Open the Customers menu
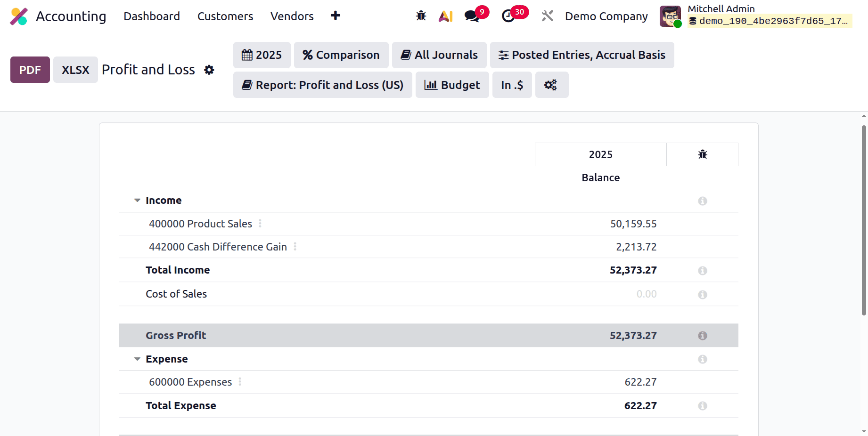Viewport: 868px width, 436px height. click(225, 16)
